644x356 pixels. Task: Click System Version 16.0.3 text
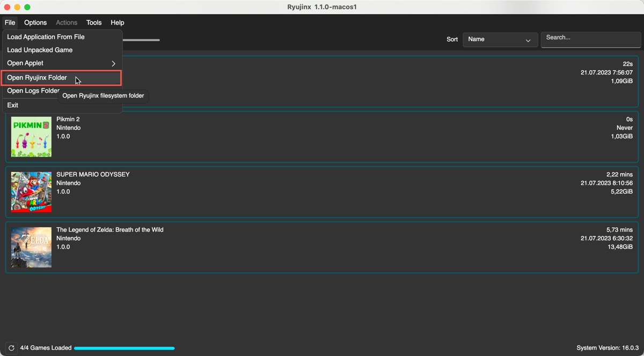coord(608,348)
